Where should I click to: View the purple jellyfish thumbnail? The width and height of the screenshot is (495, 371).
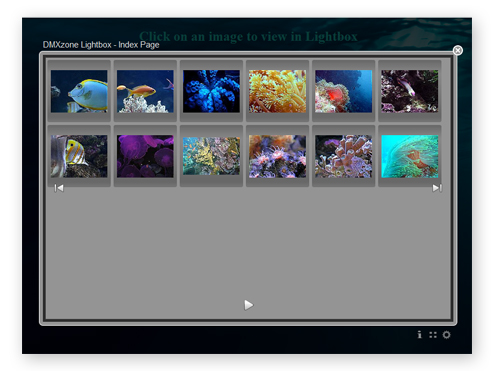[145, 156]
